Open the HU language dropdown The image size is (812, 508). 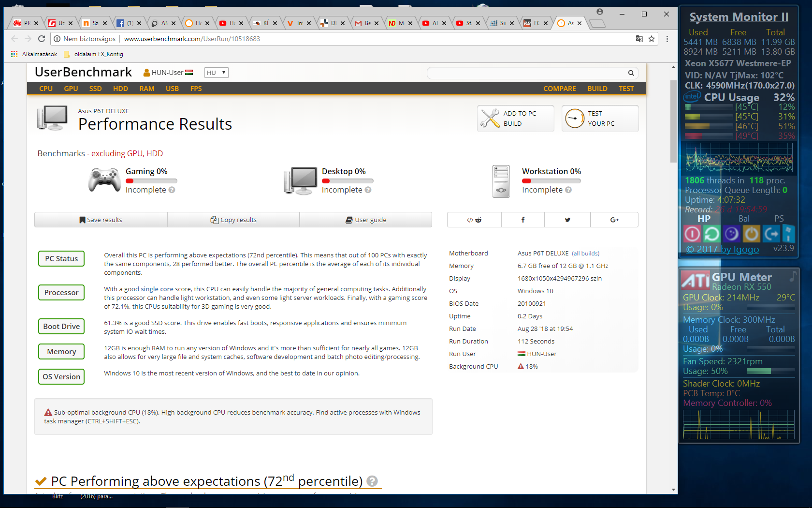point(216,73)
